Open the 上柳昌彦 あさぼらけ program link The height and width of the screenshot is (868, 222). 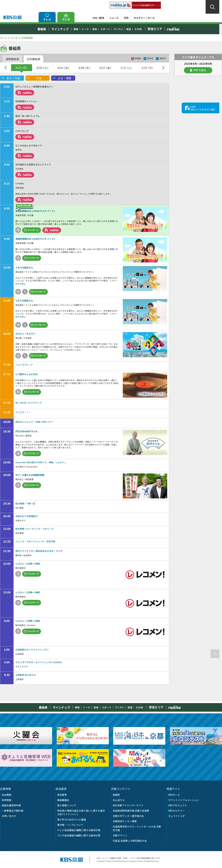click(x=26, y=675)
